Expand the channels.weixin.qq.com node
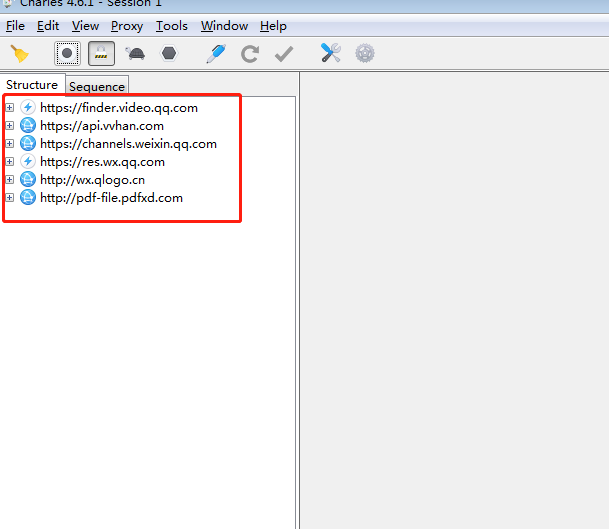609x529 pixels. 10,144
